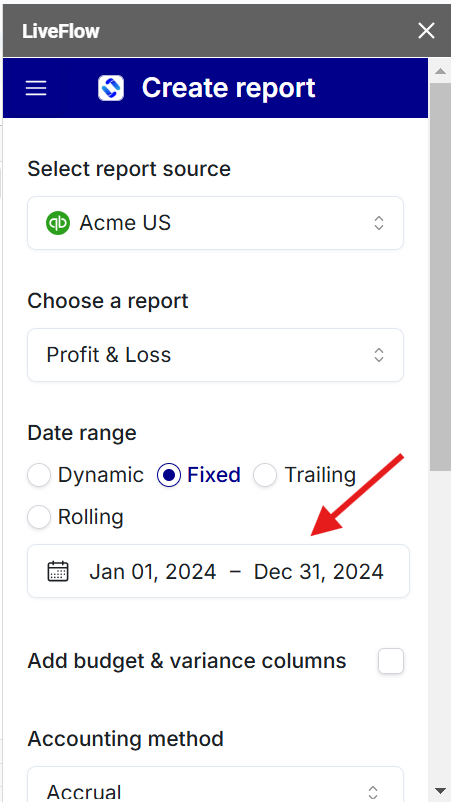The width and height of the screenshot is (451, 802).
Task: Click the Dec 31, 2024 end date
Action: click(319, 571)
